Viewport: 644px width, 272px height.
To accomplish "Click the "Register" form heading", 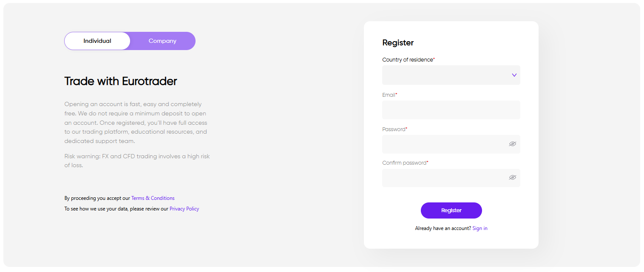I will tap(398, 42).
